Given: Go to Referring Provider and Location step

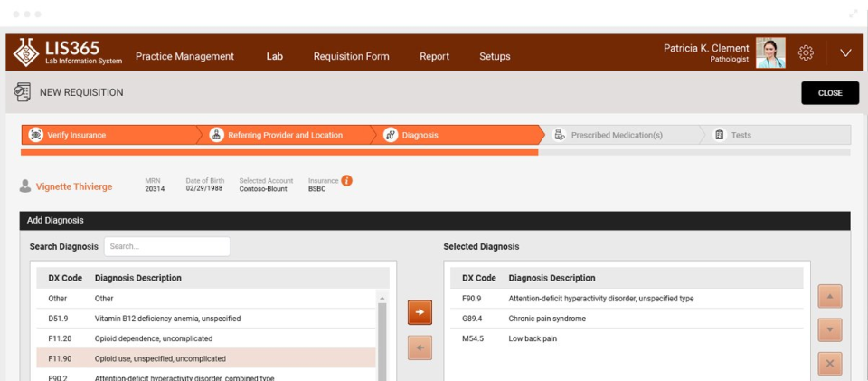Looking at the screenshot, I should coord(288,135).
